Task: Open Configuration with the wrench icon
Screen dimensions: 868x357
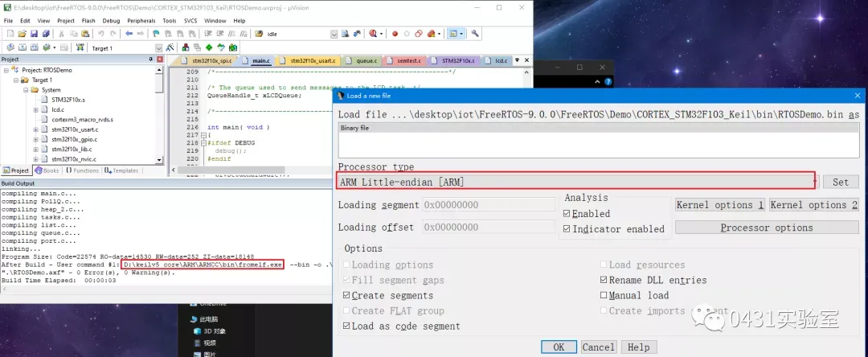Action: coord(475,34)
